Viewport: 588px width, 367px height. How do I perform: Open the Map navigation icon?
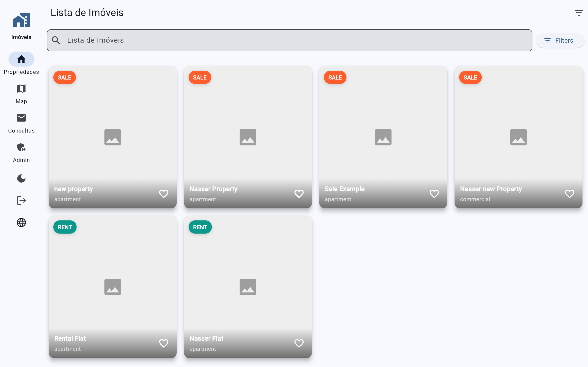21,89
